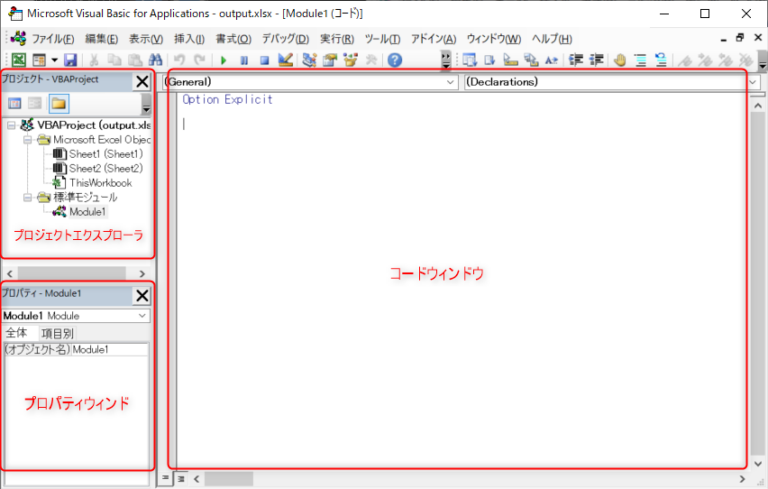Open the 挿入(I) menu
This screenshot has width=768, height=489.
coord(189,38)
